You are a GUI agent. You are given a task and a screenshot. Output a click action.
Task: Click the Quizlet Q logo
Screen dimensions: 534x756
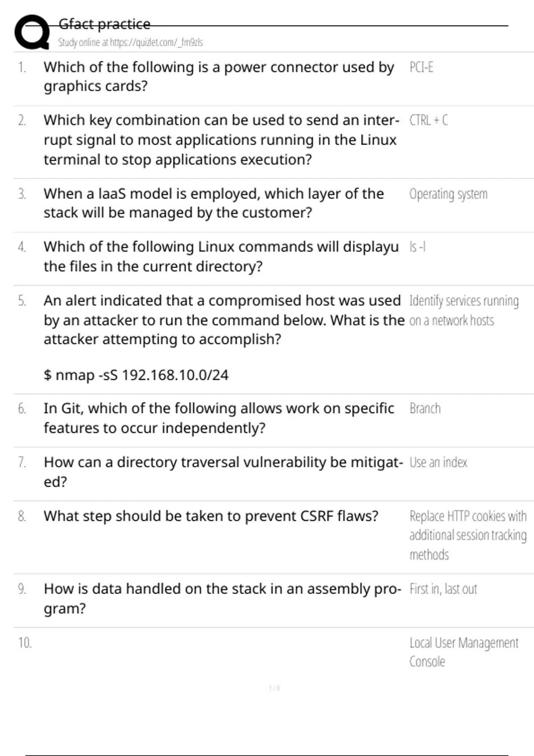32,32
